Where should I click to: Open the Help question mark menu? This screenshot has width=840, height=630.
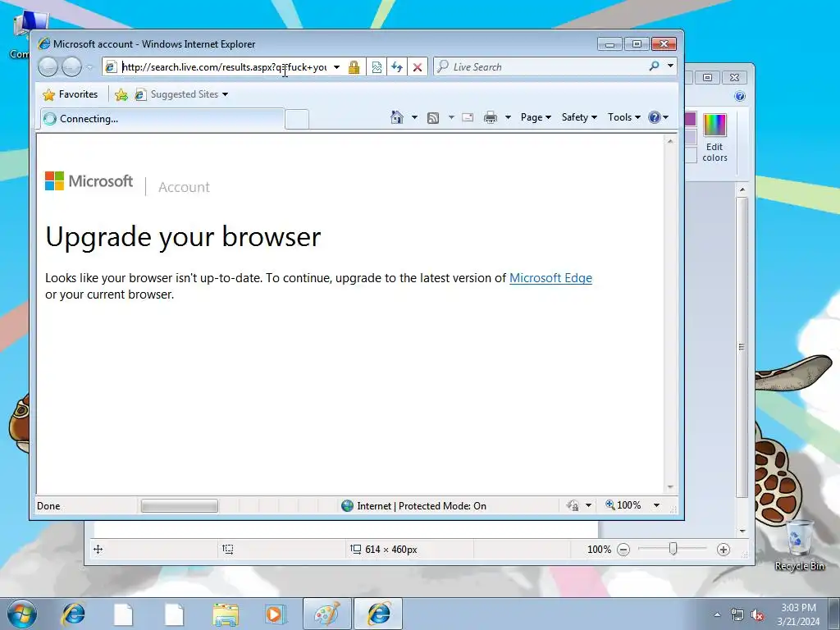[658, 117]
